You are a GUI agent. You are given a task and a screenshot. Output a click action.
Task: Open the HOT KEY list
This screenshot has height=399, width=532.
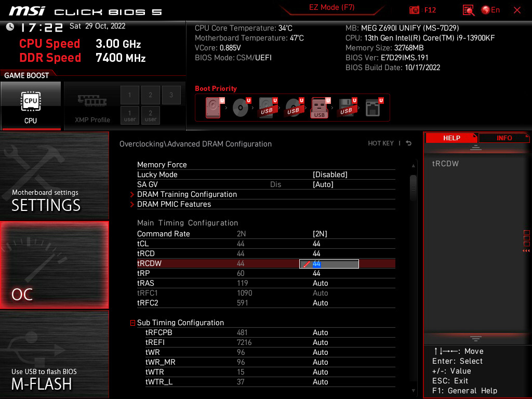pyautogui.click(x=381, y=143)
